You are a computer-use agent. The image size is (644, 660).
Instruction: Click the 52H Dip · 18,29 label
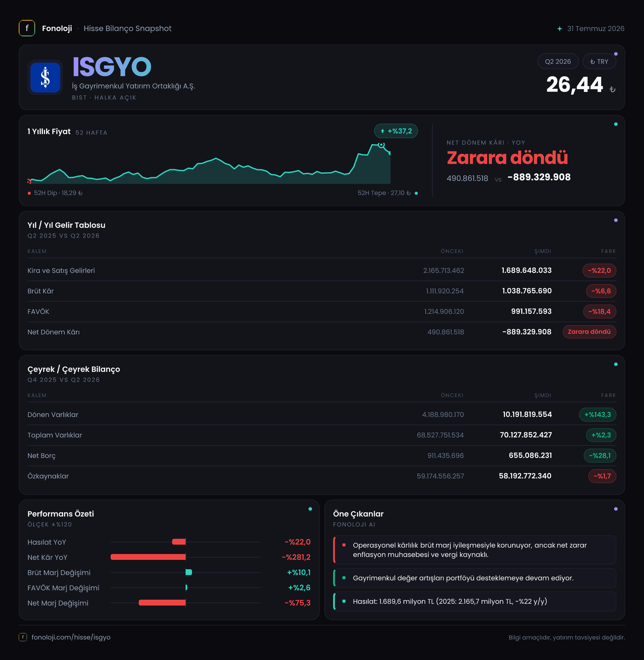pyautogui.click(x=58, y=193)
